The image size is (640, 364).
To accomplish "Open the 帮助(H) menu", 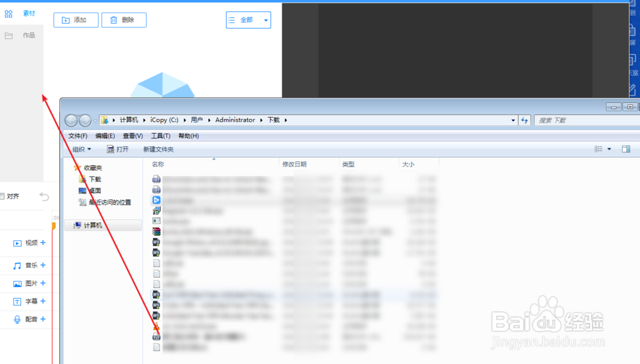I will coord(189,136).
